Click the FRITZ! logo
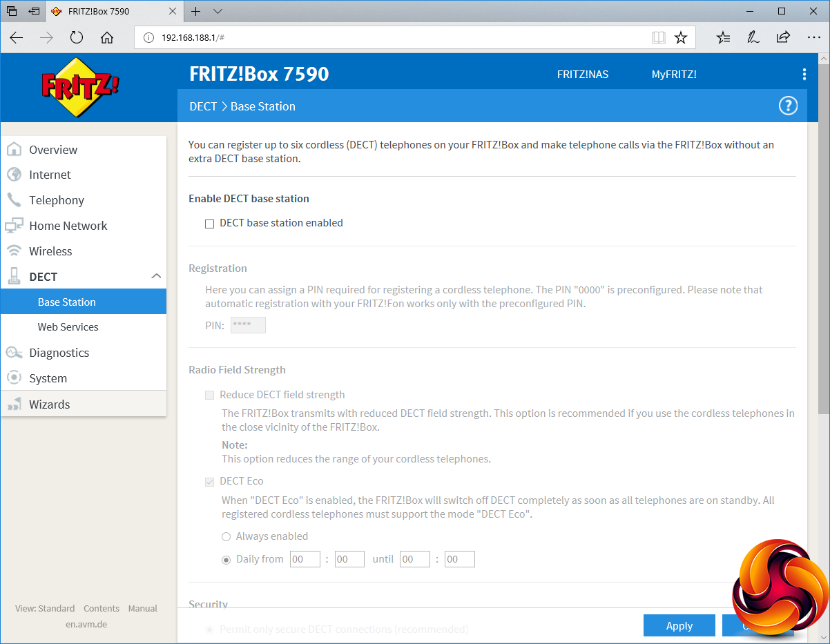Image resolution: width=830 pixels, height=644 pixels. (80, 88)
